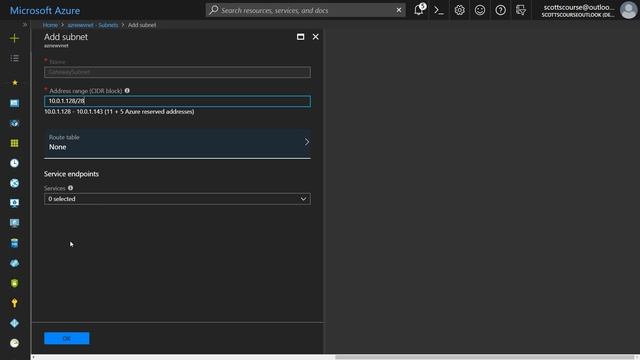Screen dimensions: 640x360
Task: Launch Cloud Shell from the top bar
Action: pos(439,10)
